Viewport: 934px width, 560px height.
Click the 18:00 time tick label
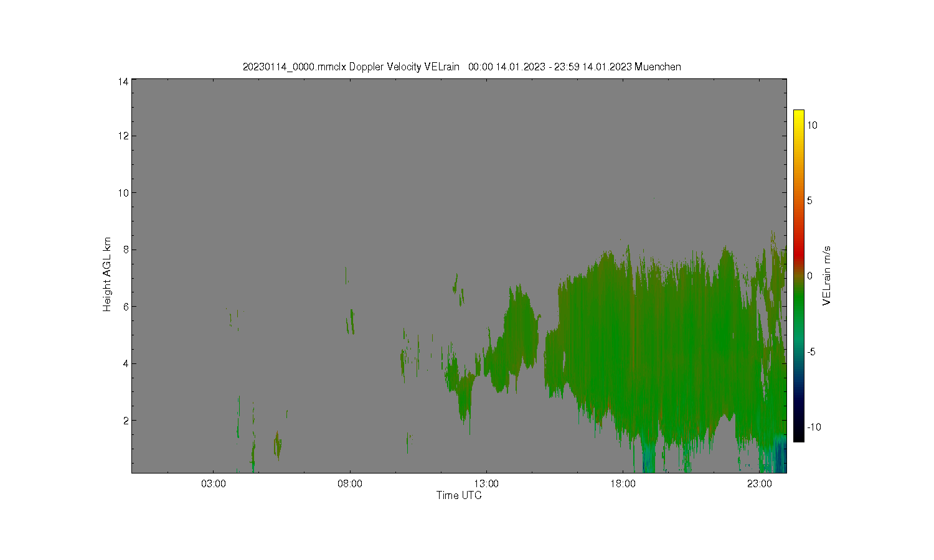623,484
